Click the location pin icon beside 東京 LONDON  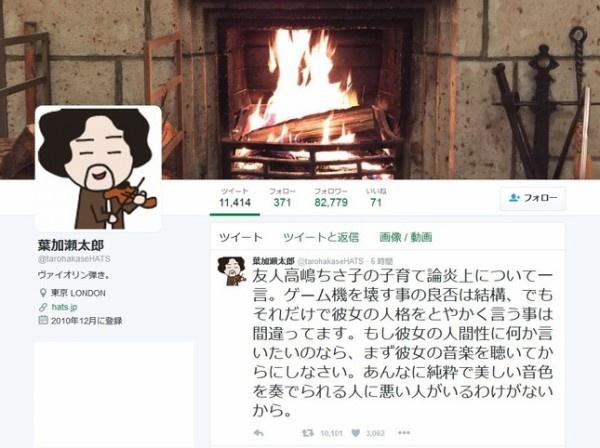43,293
